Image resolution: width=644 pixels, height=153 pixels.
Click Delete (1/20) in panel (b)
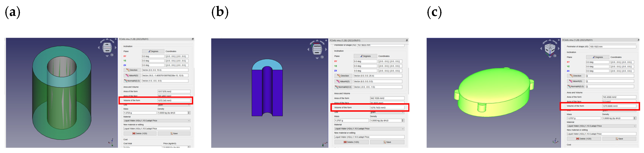[351, 142]
